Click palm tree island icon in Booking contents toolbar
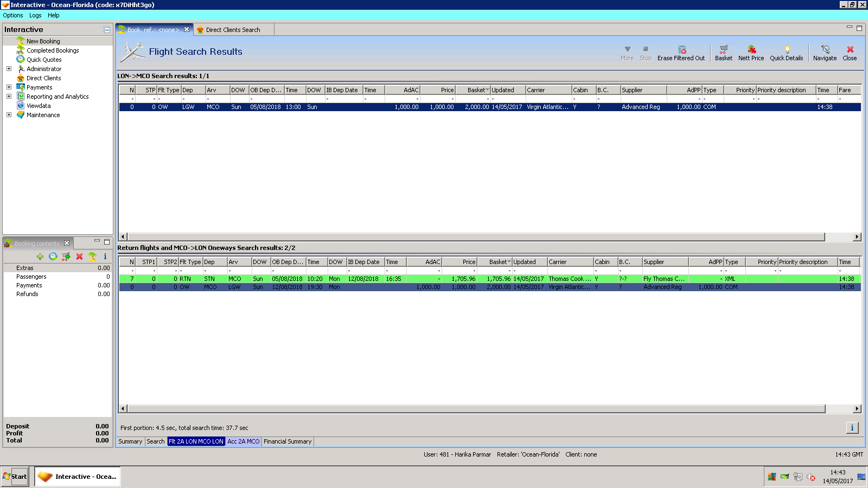 [92, 256]
